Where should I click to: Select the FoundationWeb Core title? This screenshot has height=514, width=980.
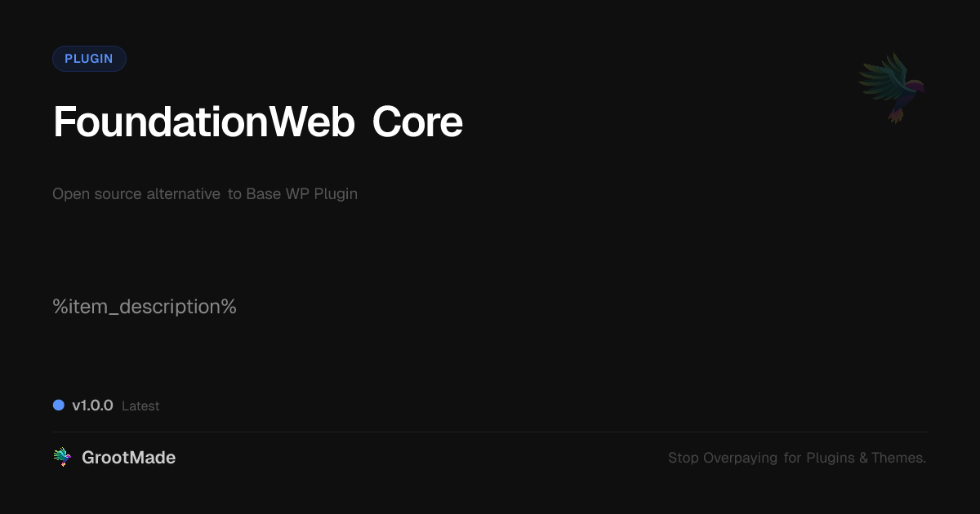pos(258,122)
